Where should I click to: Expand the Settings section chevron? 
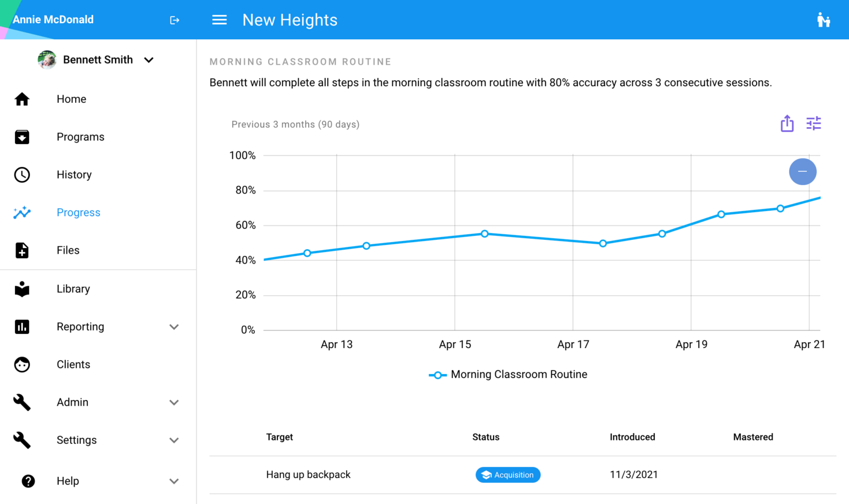(174, 440)
